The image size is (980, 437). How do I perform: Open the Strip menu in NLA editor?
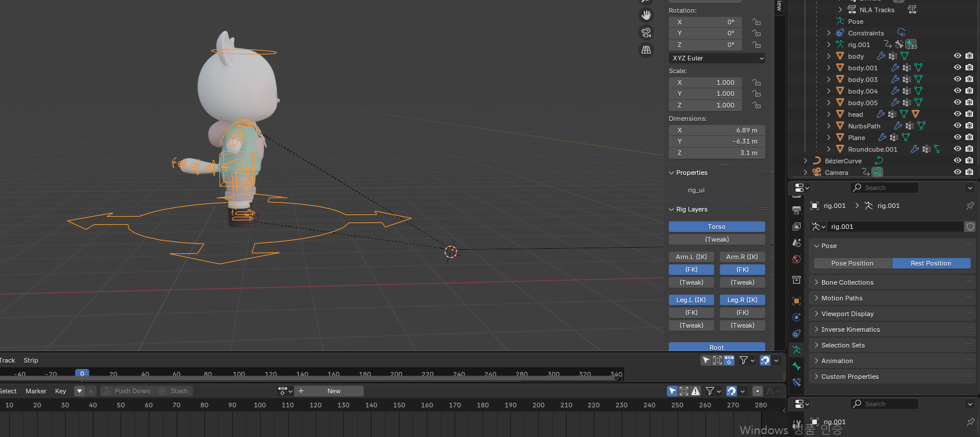pyautogui.click(x=31, y=360)
